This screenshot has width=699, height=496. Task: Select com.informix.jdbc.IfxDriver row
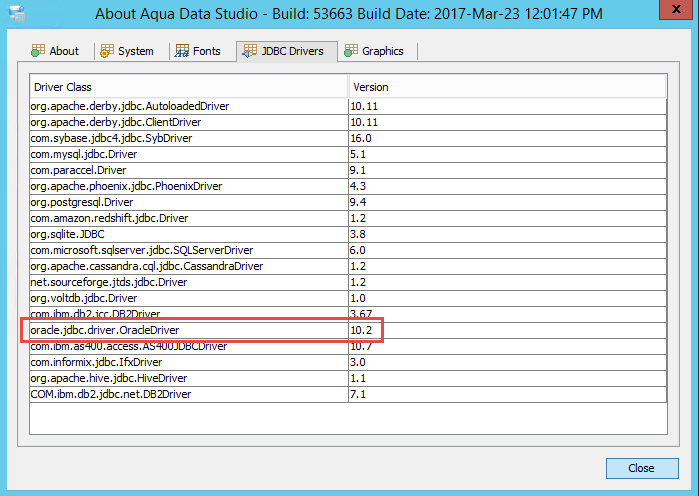[348, 362]
